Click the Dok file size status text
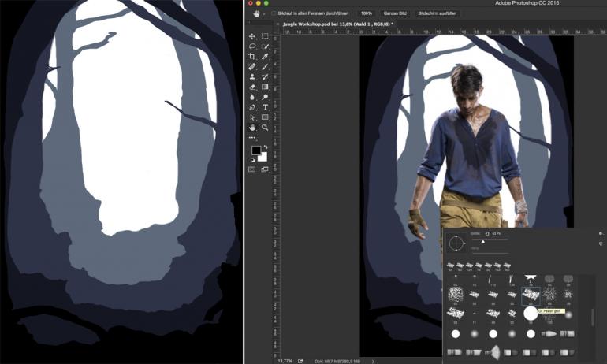Image resolution: width=607 pixels, height=364 pixels. (x=337, y=362)
